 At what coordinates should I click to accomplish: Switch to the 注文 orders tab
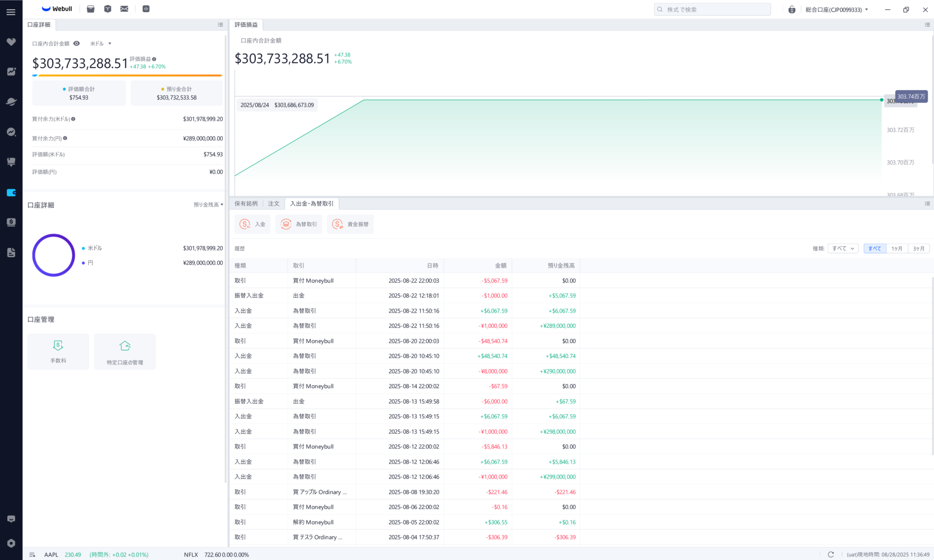(273, 204)
